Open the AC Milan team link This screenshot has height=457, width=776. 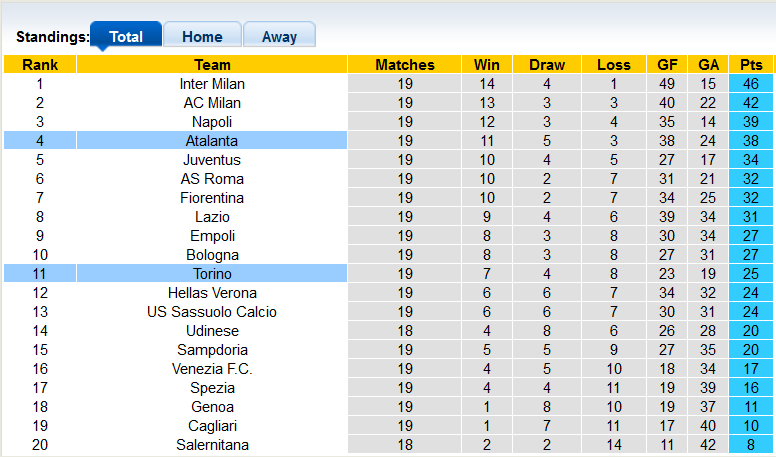212,103
